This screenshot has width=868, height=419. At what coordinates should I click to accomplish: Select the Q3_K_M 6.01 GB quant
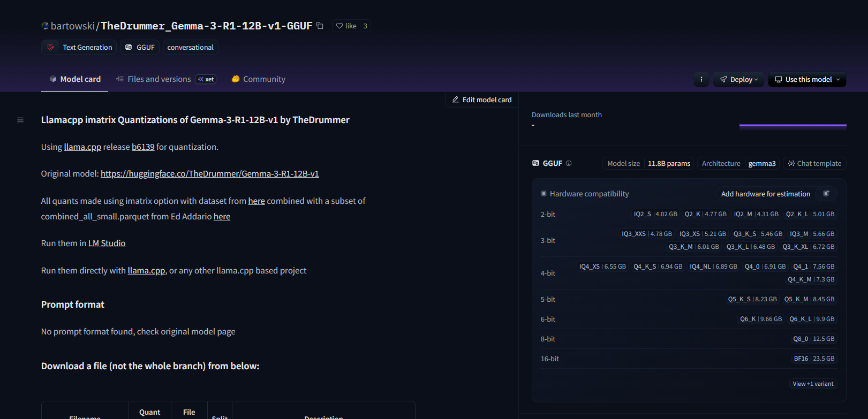(x=694, y=247)
